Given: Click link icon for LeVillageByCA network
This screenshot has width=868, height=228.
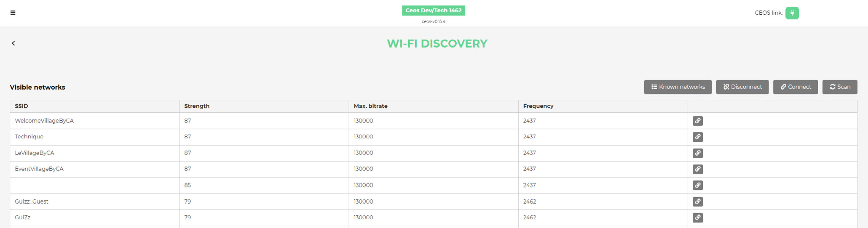Looking at the screenshot, I should coord(697,153).
